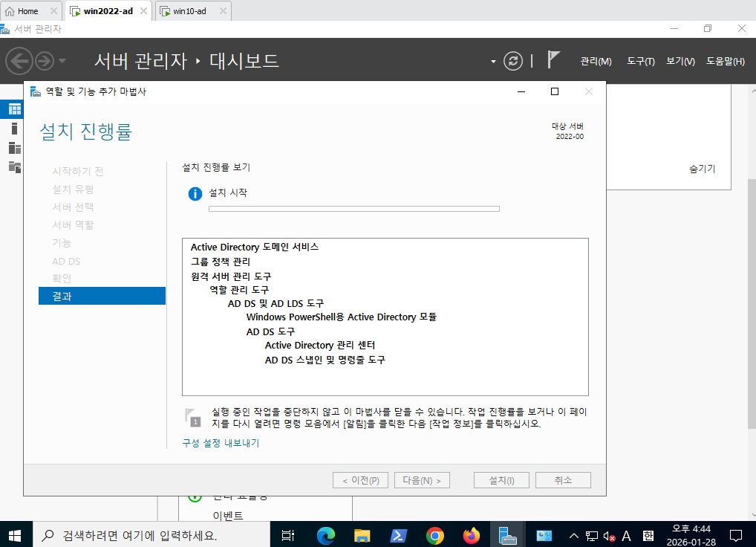The width and height of the screenshot is (756, 547).
Task: Click the 서버 역할 wizard step
Action: (x=73, y=224)
